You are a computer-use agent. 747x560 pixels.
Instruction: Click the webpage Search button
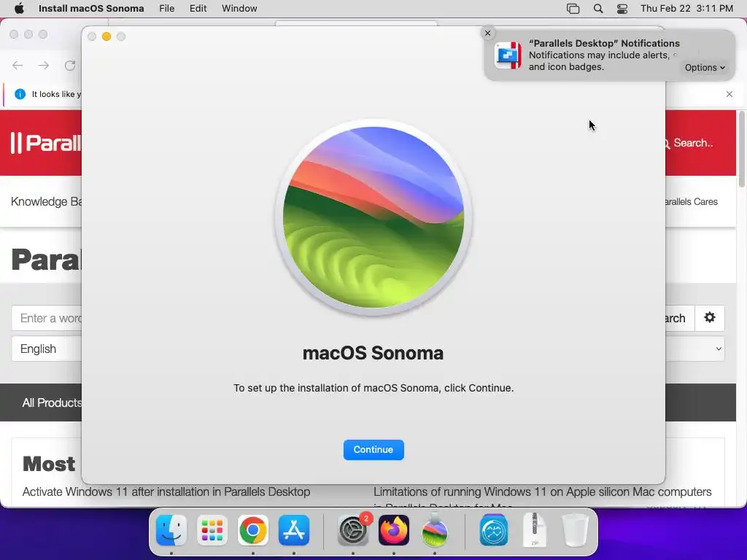coord(681,318)
